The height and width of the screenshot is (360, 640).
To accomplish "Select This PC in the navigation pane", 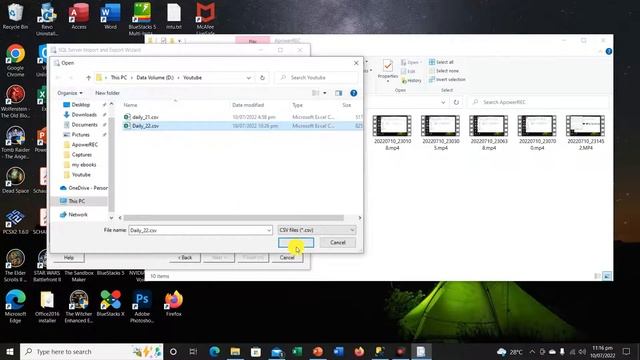I will 76,201.
